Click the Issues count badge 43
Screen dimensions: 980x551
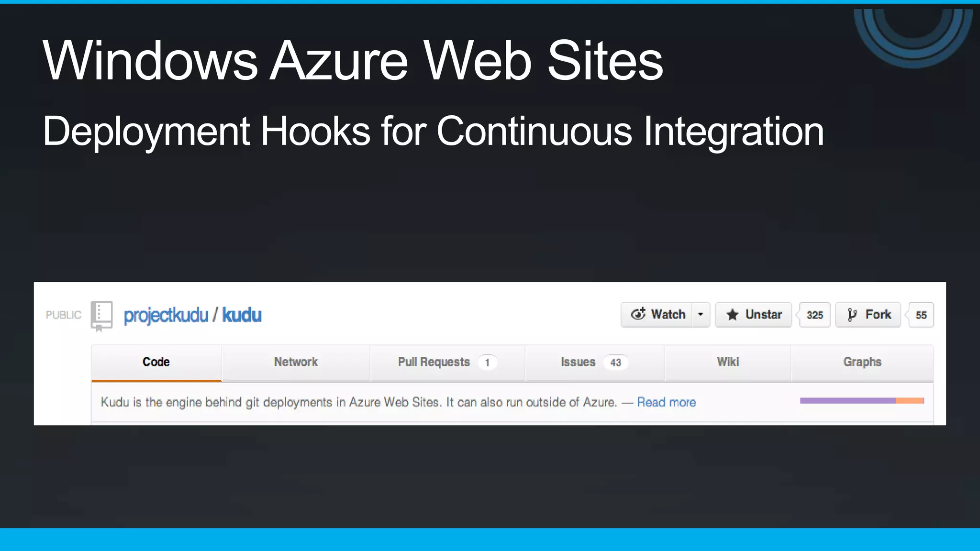point(615,363)
